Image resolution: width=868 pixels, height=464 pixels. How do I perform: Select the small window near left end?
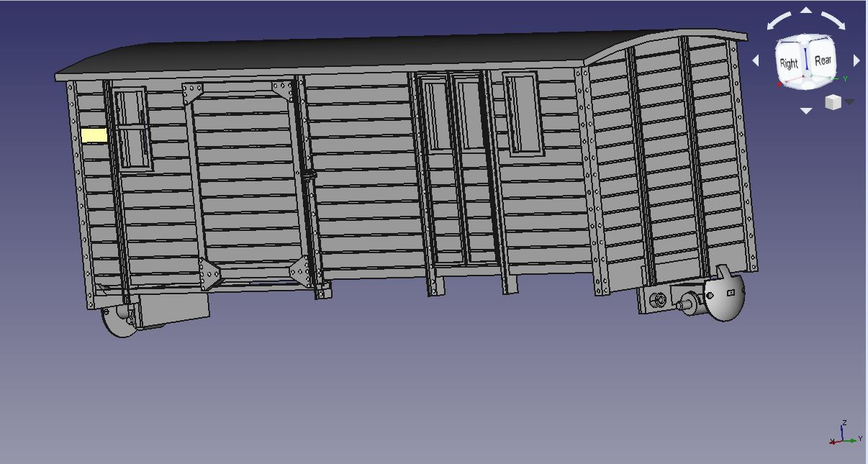[x=131, y=128]
